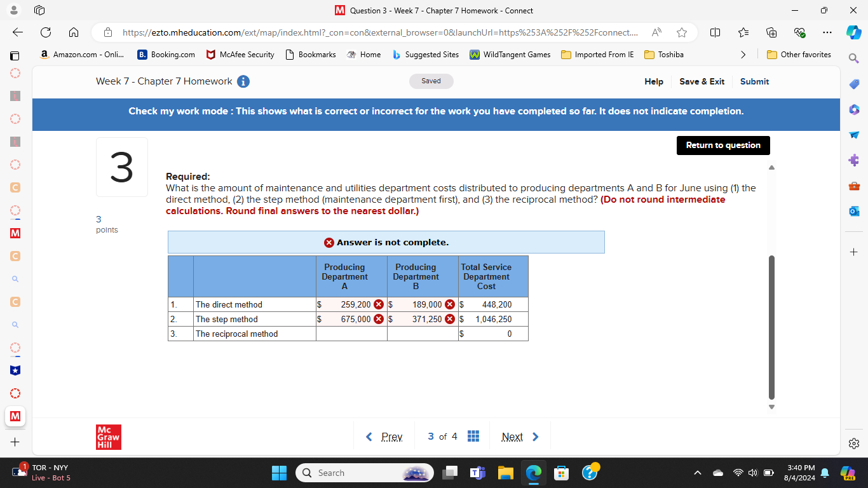
Task: Open Copilot in the Edge sidebar
Action: click(853, 32)
